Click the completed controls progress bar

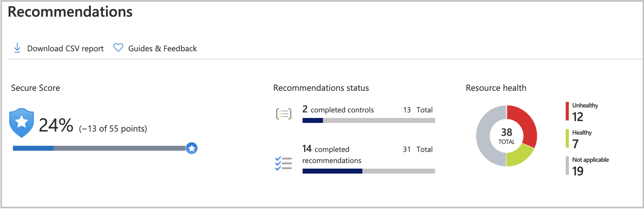[x=369, y=120]
